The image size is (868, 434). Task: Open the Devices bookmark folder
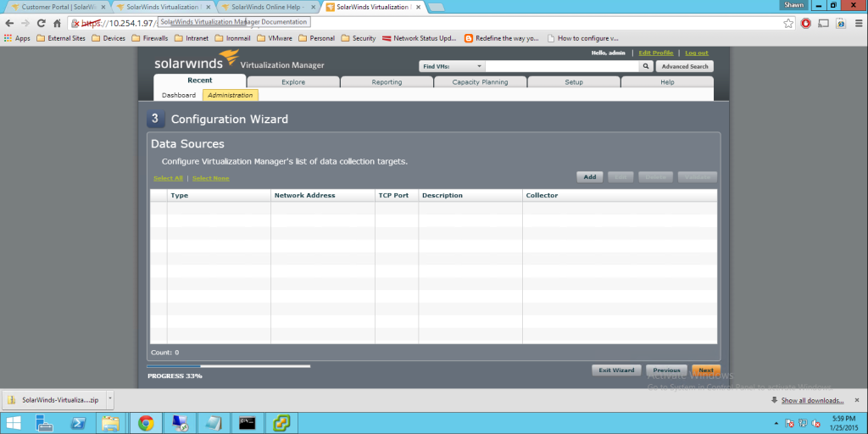click(x=108, y=38)
